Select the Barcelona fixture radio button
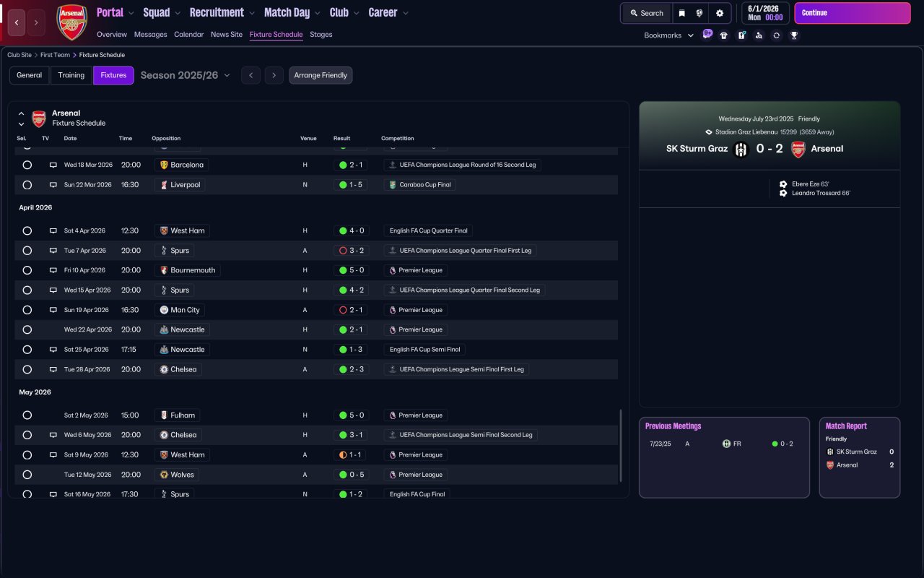The height and width of the screenshot is (578, 924). [x=27, y=165]
